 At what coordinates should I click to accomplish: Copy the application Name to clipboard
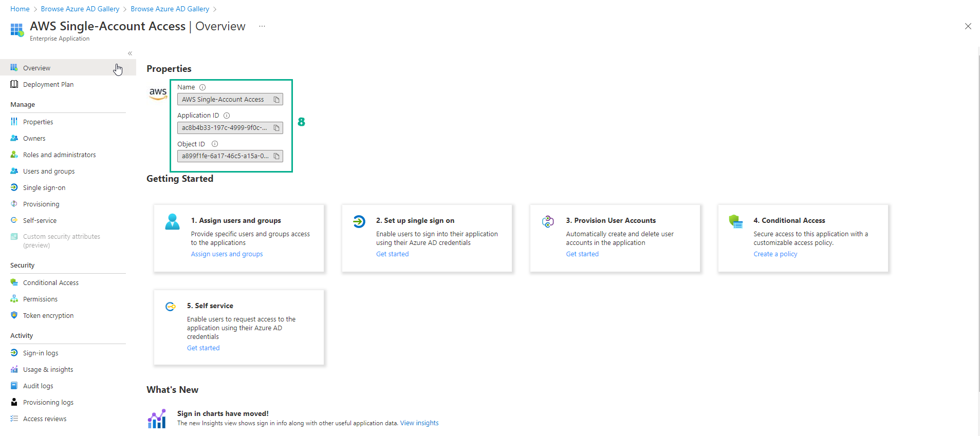tap(276, 100)
